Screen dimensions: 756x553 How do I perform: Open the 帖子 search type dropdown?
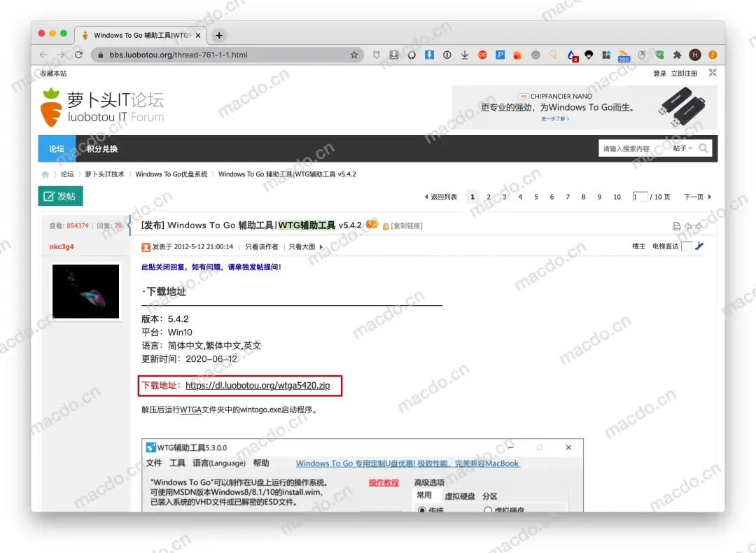(682, 148)
